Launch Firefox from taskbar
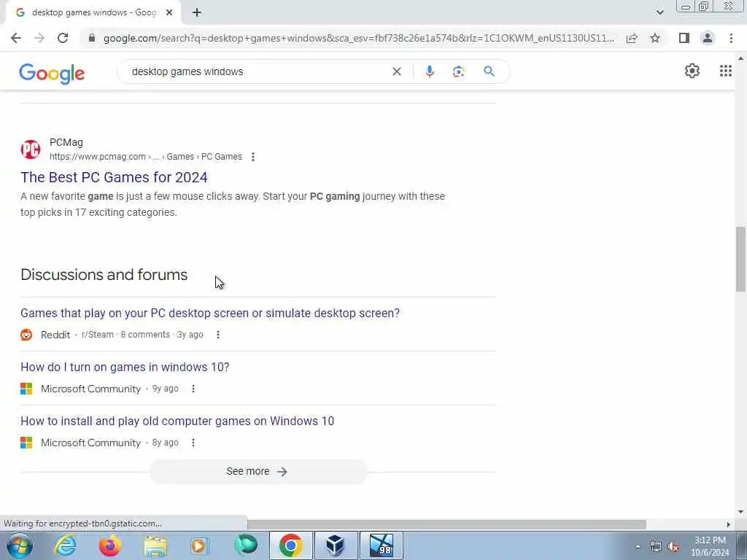747x560 pixels. [x=110, y=545]
